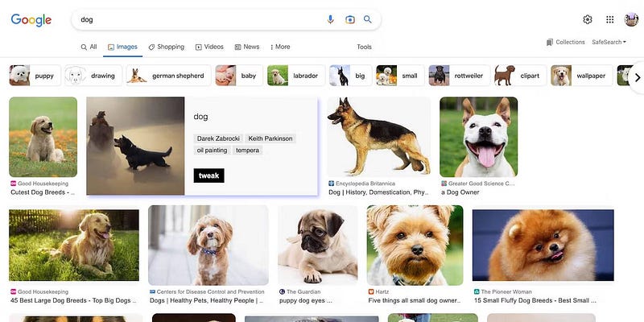Click the Google logo
Viewport: 644px width, 322px height.
click(31, 20)
